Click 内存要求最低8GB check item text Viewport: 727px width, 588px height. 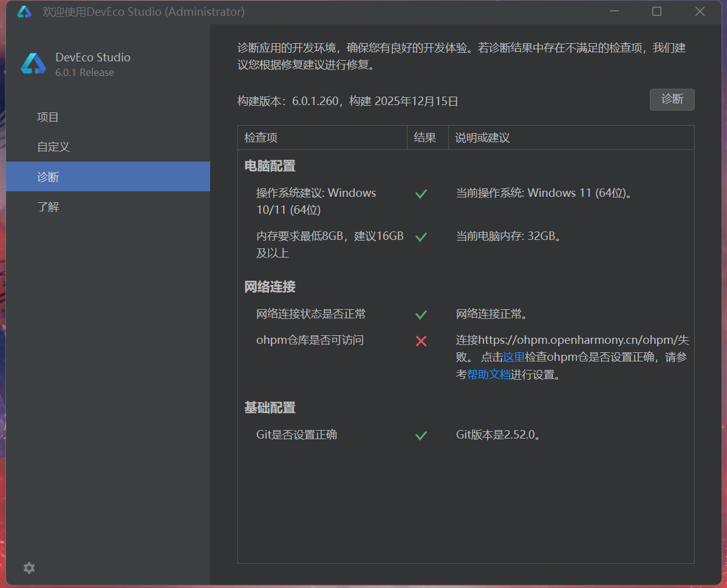[x=330, y=244]
